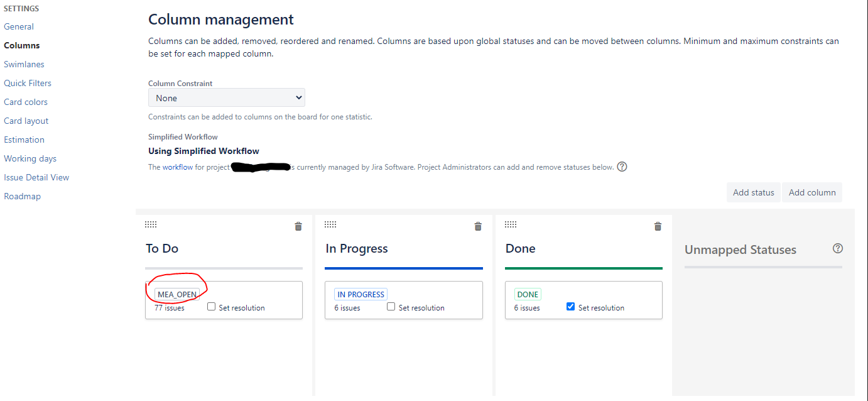Enable Set resolution for MEA_OPEN status
Image resolution: width=868 pixels, height=401 pixels.
(x=211, y=307)
